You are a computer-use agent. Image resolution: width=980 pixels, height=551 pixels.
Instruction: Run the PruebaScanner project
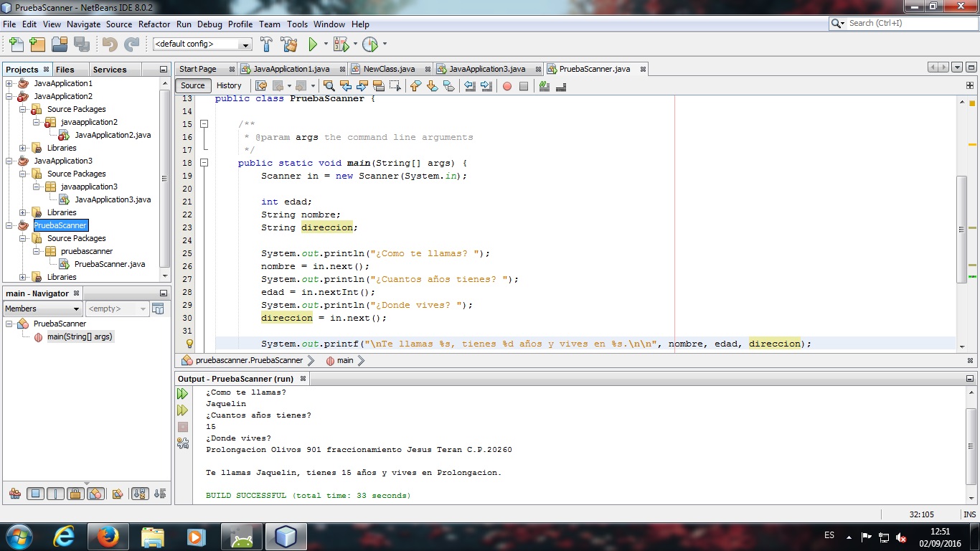tap(314, 44)
